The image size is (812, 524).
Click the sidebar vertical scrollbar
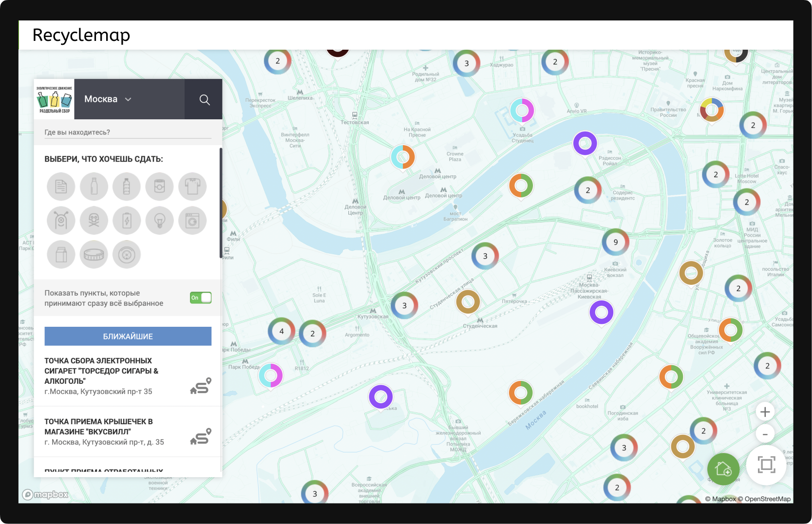coord(221,203)
